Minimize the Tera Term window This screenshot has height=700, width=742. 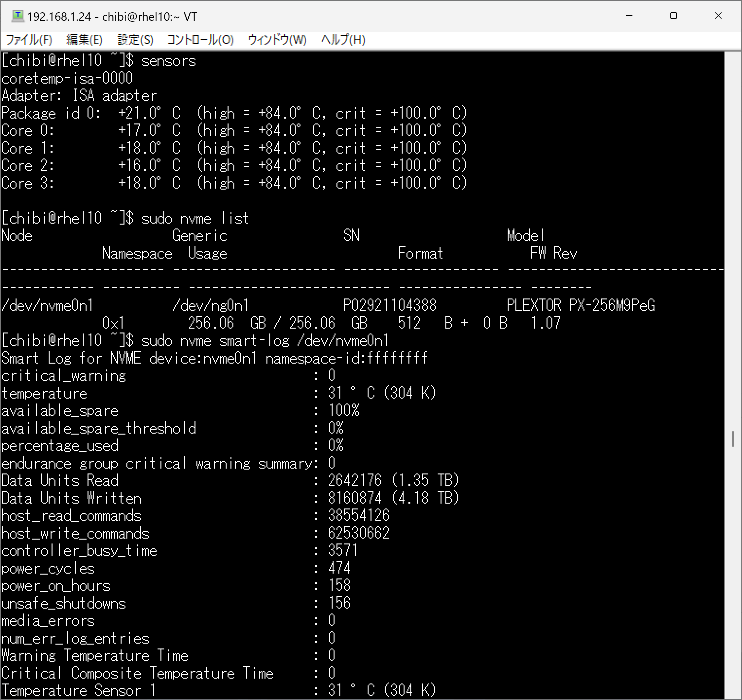pos(629,16)
